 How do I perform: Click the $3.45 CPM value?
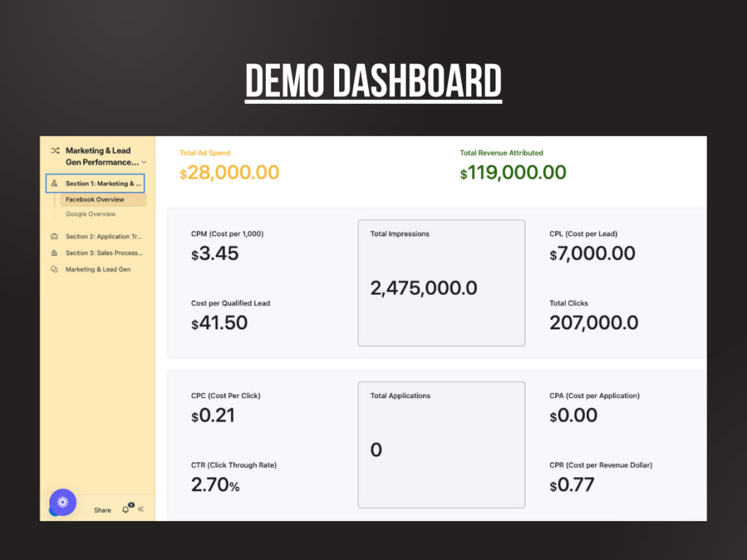[215, 253]
